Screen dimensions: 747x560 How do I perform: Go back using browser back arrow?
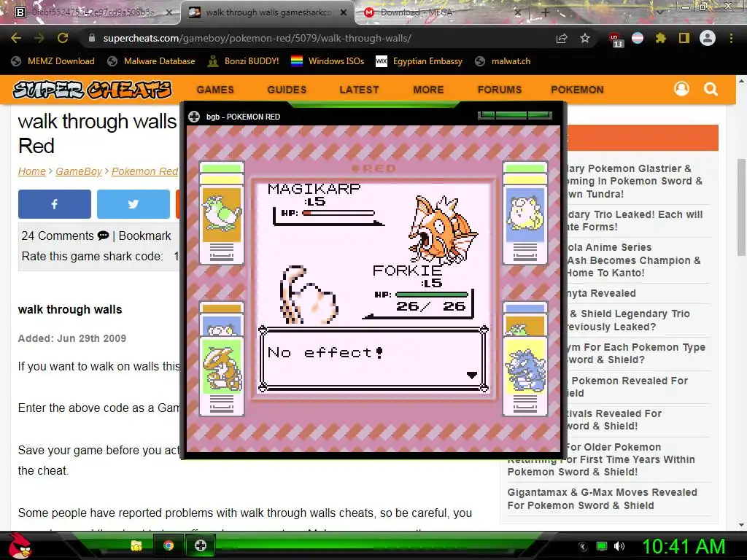click(x=16, y=38)
